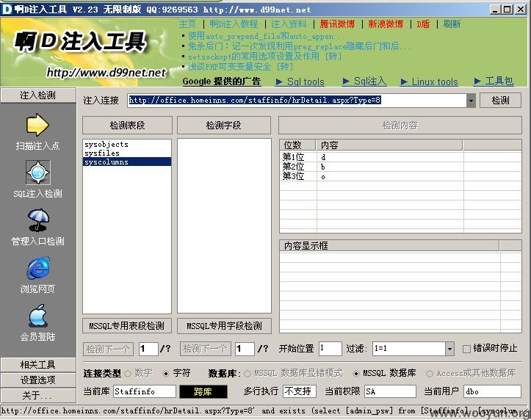The image size is (531, 420).
Task: Click the 刷新 menu link
Action: click(x=452, y=24)
